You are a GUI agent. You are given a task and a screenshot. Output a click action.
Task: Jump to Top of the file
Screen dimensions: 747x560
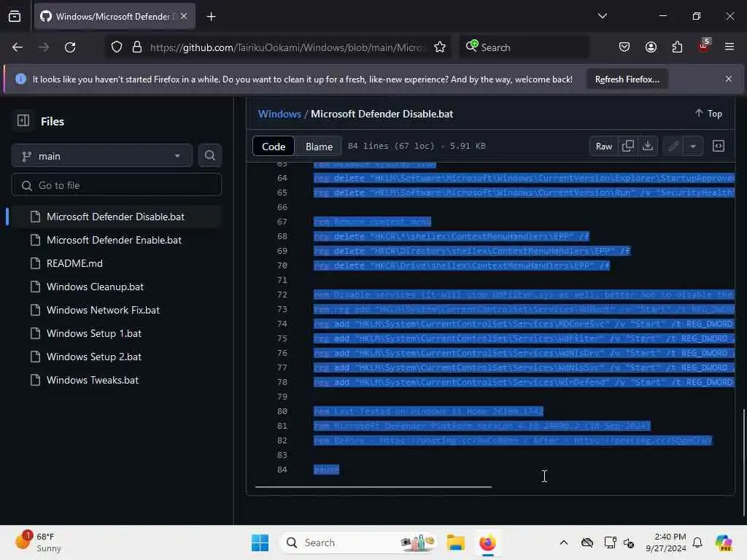coord(708,113)
